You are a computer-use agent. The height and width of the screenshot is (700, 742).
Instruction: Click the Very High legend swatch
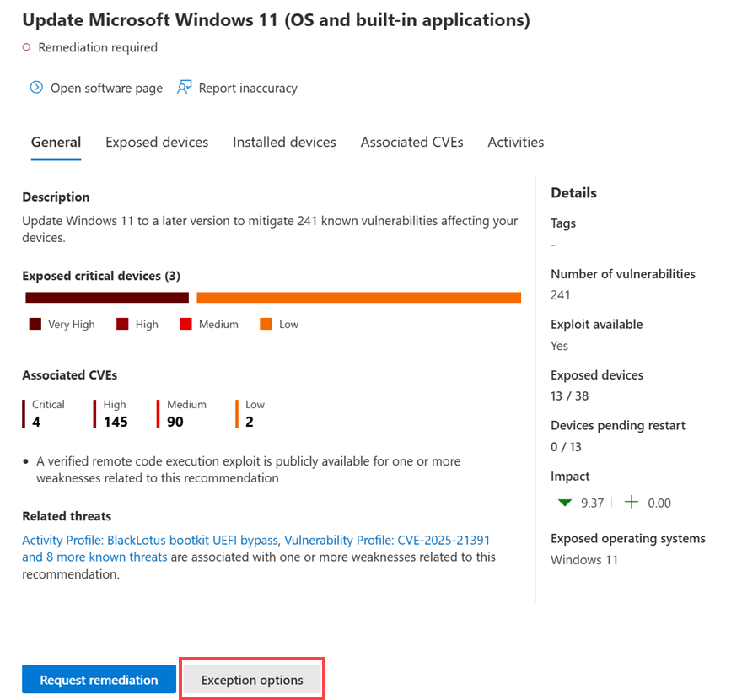[35, 324]
